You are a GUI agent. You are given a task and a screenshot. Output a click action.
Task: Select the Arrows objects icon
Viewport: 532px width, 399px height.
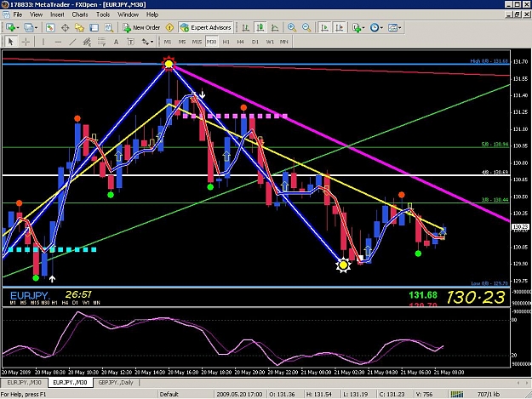point(146,42)
